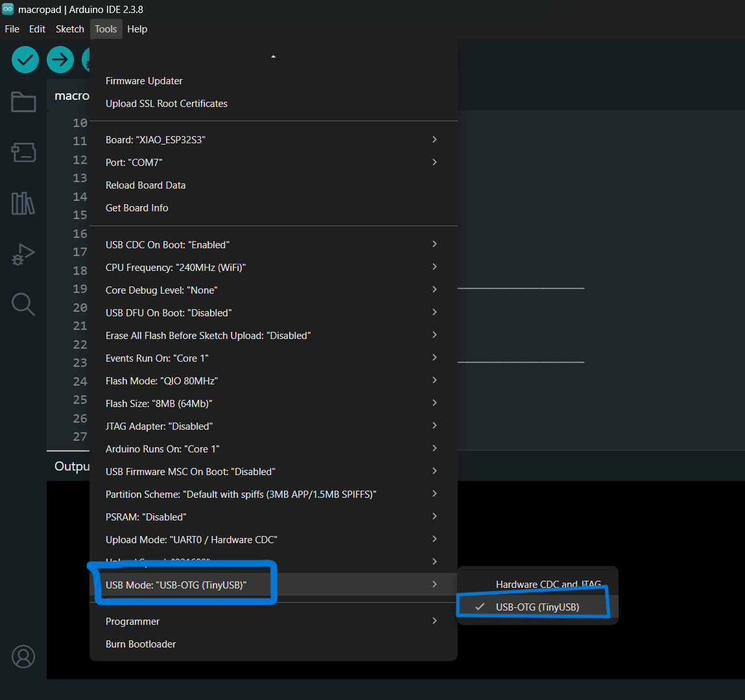Click the scroll-up arrow at menu top
Viewport: 745px width, 700px height.
tap(273, 56)
